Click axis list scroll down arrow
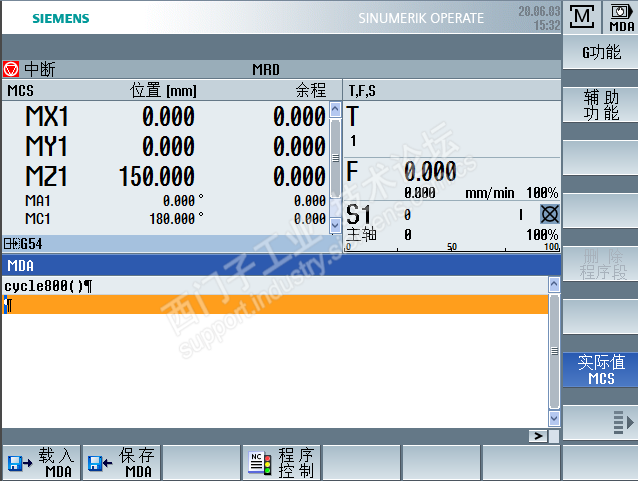Screen dimensions: 638x481 pos(335,225)
